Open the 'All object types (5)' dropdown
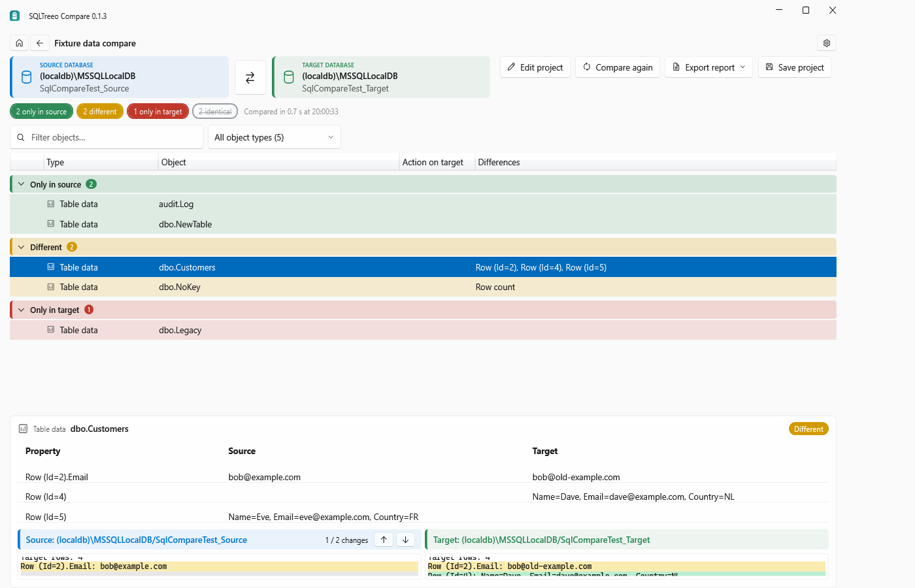The height and width of the screenshot is (588, 915). coord(274,137)
